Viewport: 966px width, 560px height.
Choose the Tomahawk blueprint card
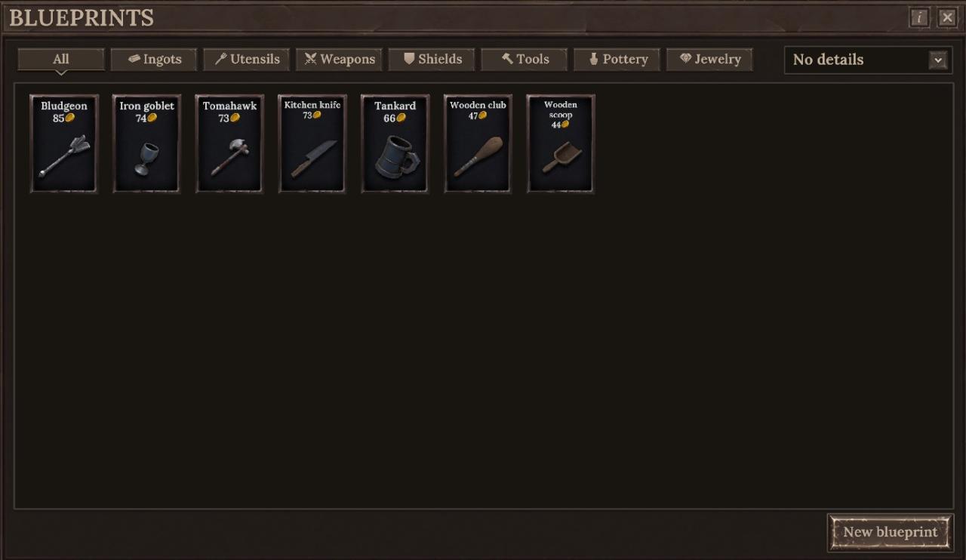[229, 143]
